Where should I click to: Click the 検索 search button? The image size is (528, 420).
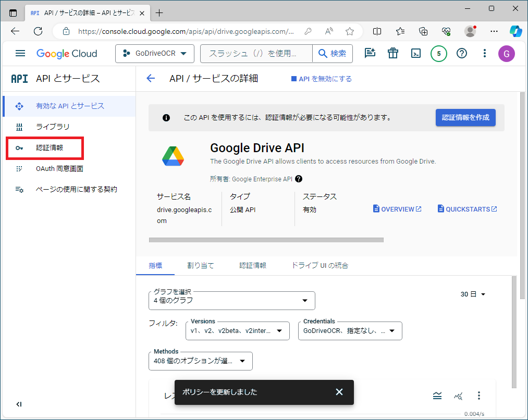(x=333, y=54)
